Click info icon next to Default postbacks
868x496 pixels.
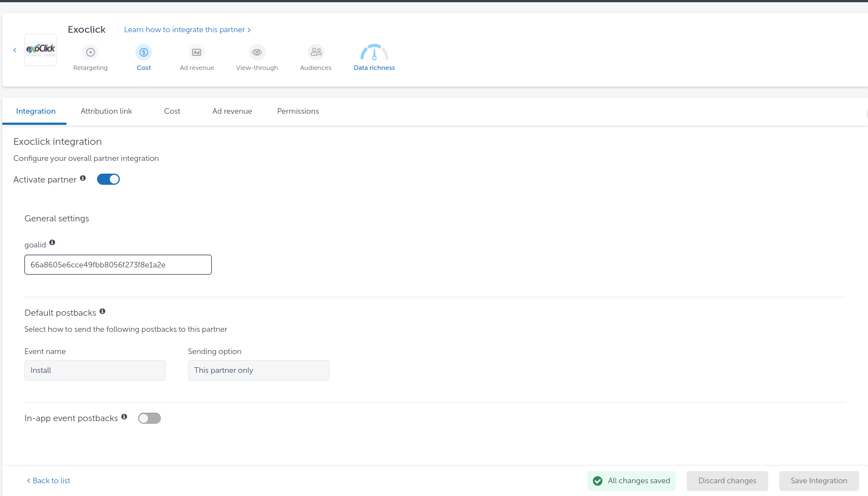click(x=103, y=311)
